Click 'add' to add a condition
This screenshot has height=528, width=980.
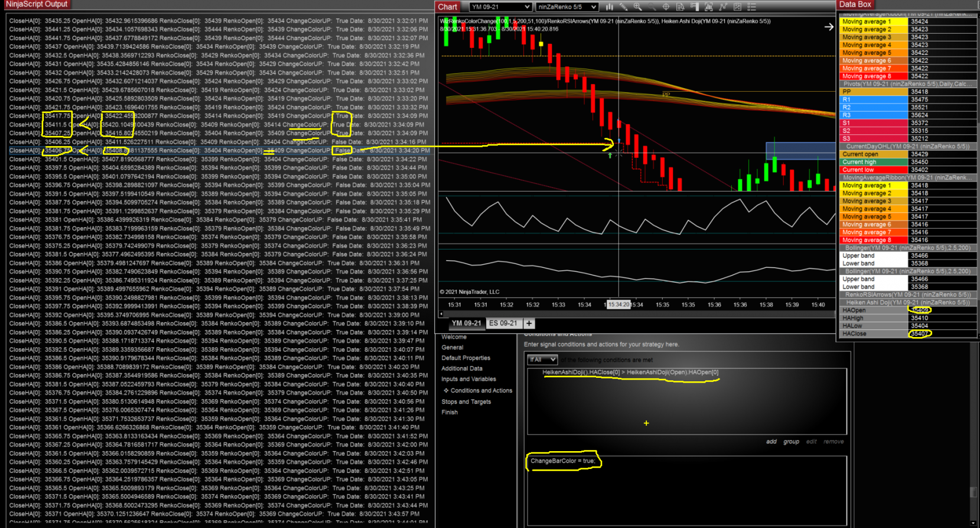(x=771, y=442)
